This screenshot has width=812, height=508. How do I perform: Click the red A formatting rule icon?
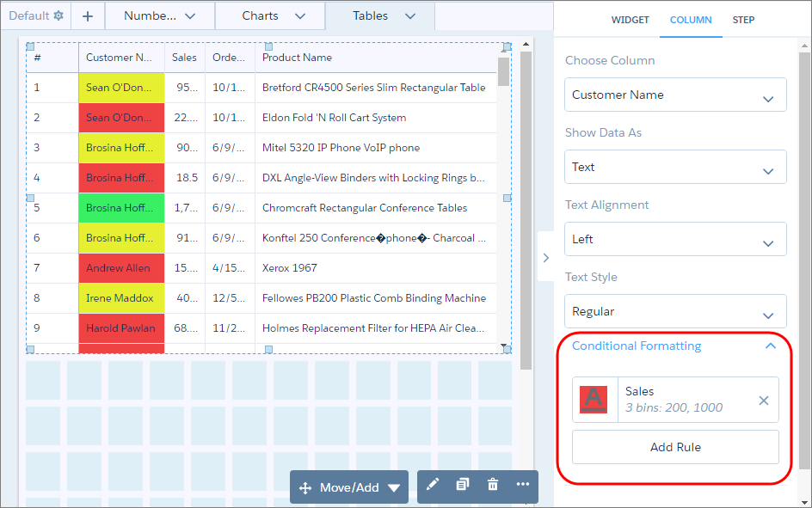[x=594, y=400]
